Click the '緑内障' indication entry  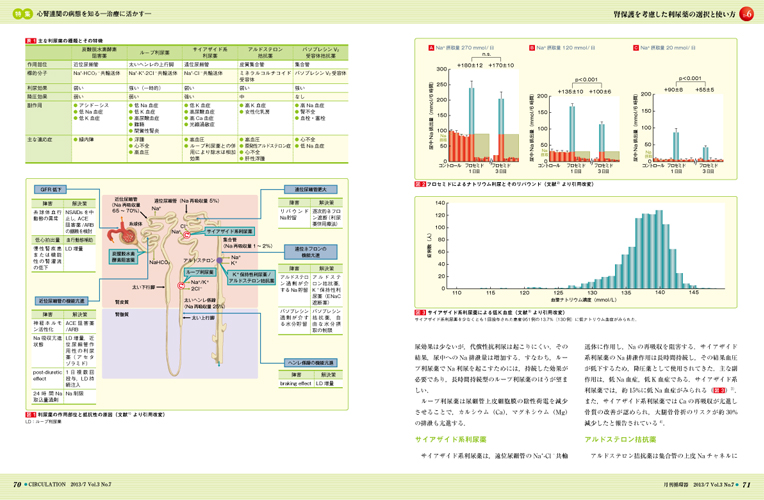pyautogui.click(x=84, y=139)
